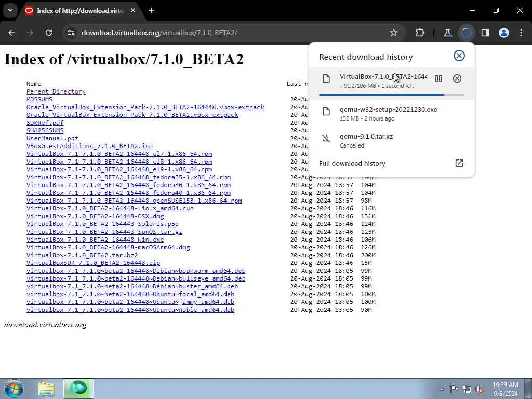
Task: Click the muted volume tray icon
Action: [480, 389]
